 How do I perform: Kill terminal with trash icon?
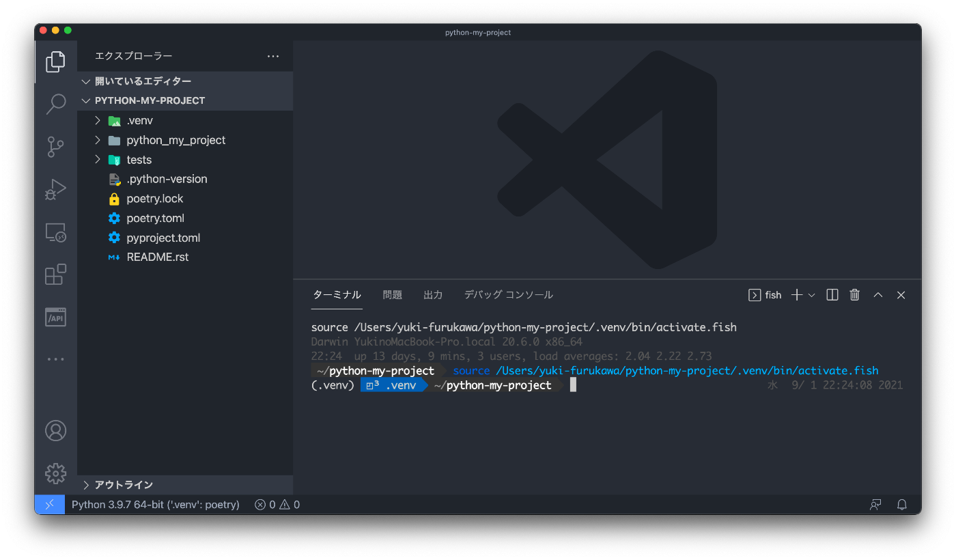pyautogui.click(x=854, y=295)
